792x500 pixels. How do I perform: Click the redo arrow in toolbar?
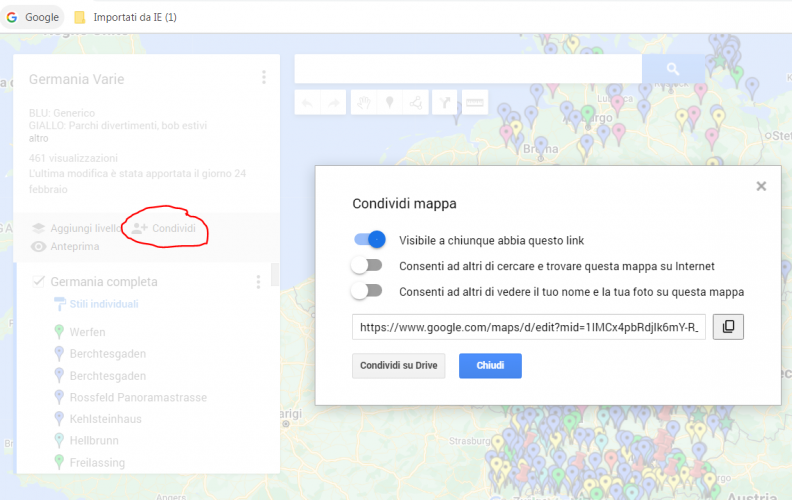click(x=334, y=102)
